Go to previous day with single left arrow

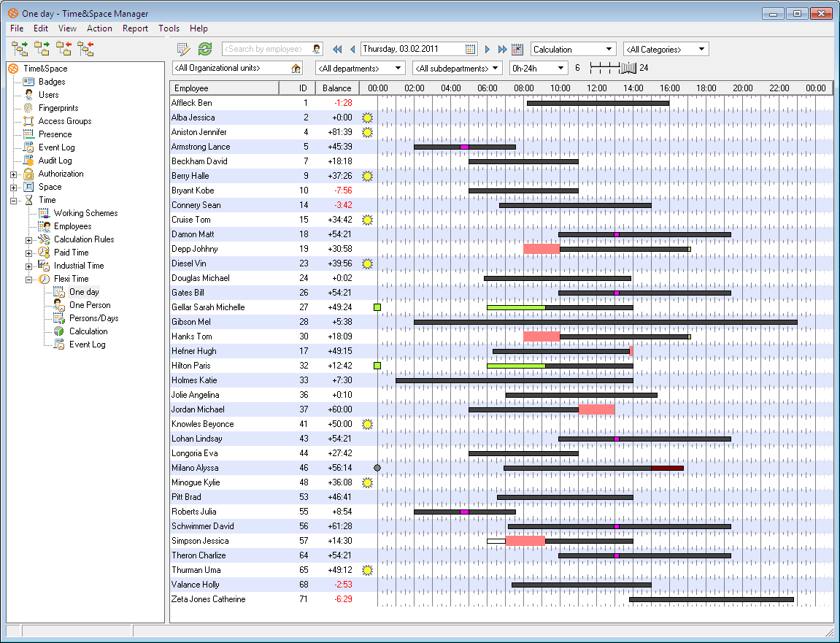click(x=352, y=50)
